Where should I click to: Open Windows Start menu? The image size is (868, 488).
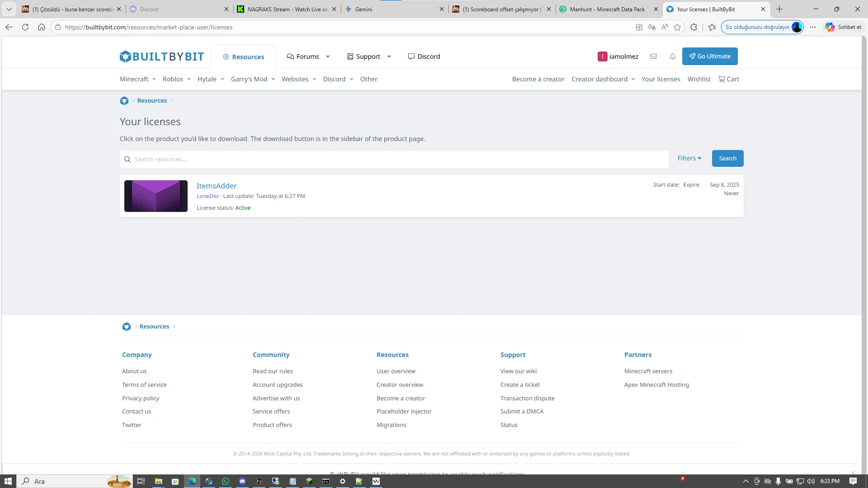tap(8, 481)
